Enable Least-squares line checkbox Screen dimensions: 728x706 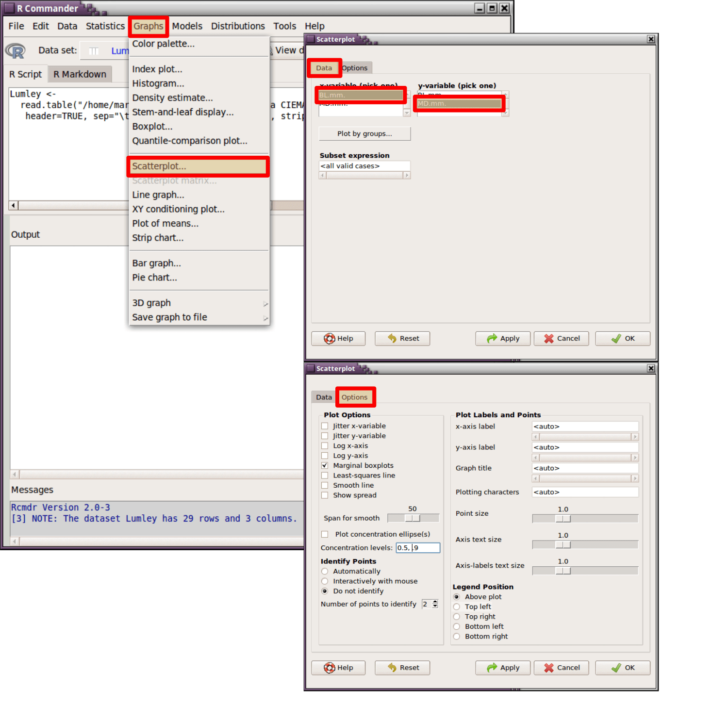(325, 476)
